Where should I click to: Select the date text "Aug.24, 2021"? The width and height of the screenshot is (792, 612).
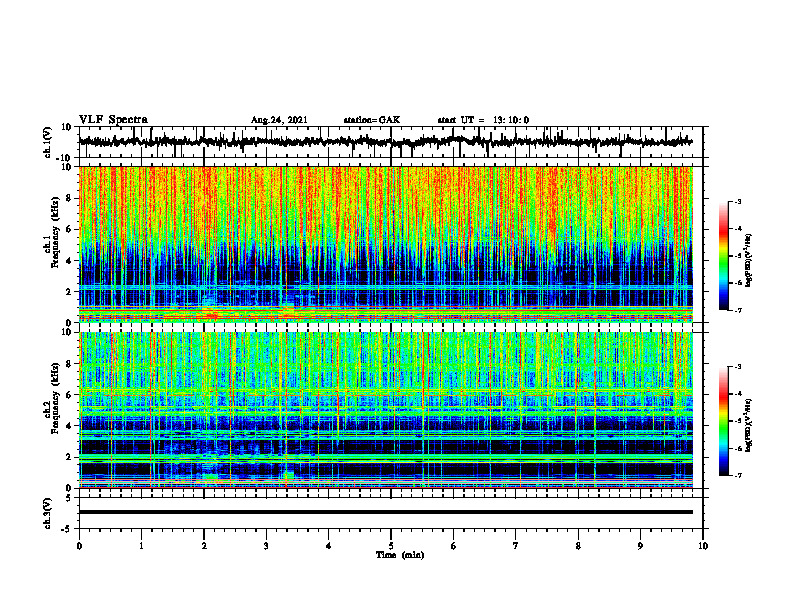click(x=279, y=120)
